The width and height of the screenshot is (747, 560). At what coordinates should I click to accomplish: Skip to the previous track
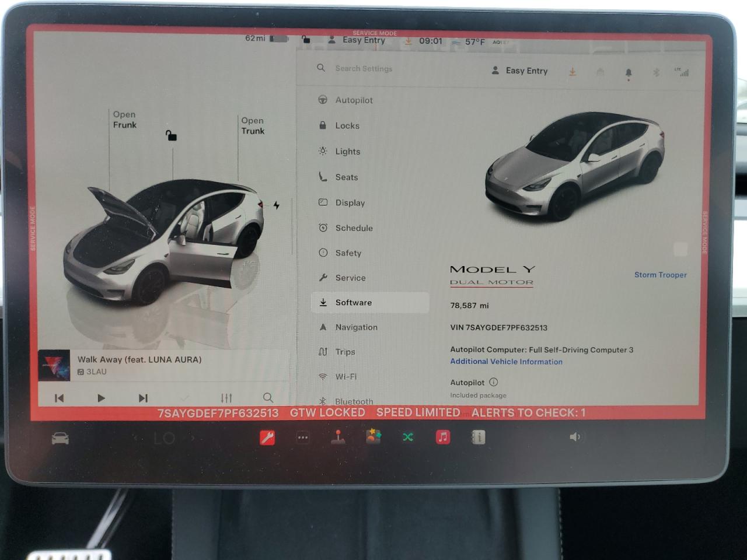click(59, 398)
